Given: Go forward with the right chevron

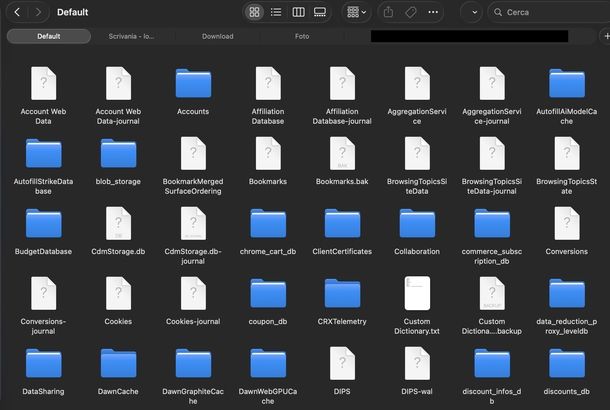Looking at the screenshot, I should 38,12.
